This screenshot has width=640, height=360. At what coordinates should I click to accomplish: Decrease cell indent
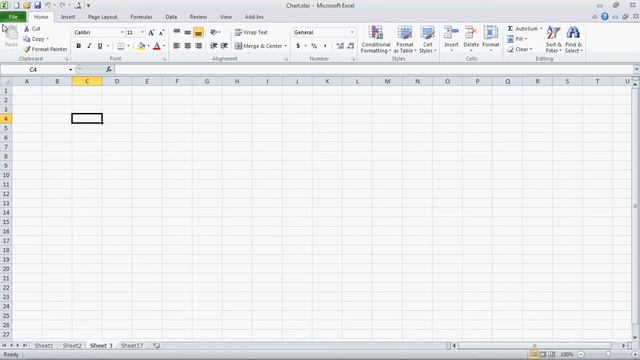tap(213, 46)
